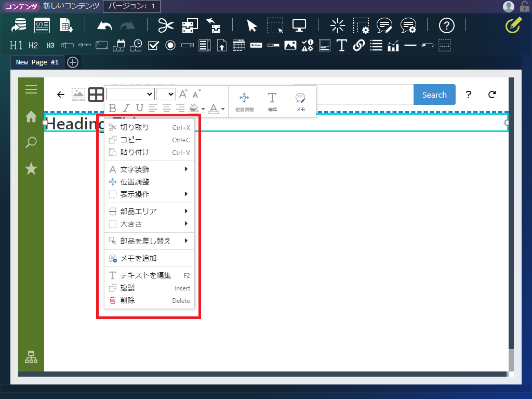Insert a checkbox component

pos(153,45)
